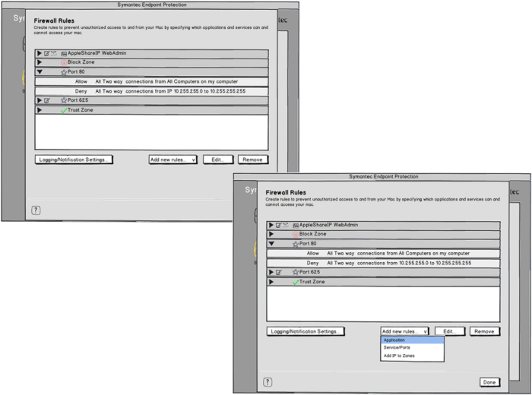Select Allow All Computers rule in back window
The image size is (532, 395).
coord(152,82)
